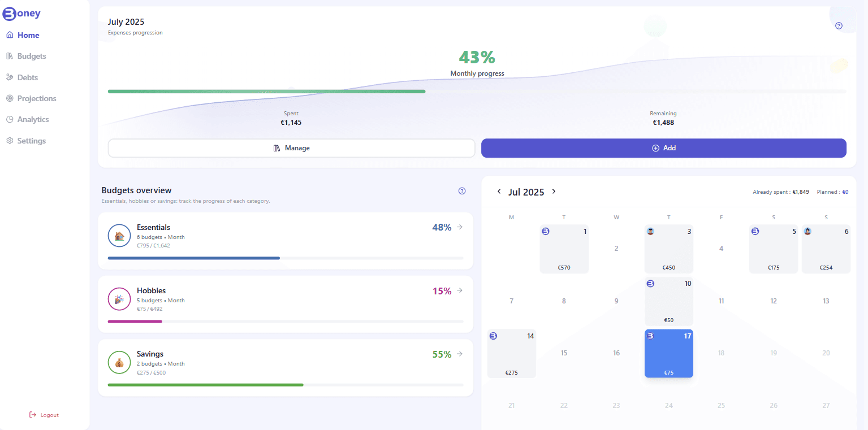
Task: Click the Spent €1,145 amount
Action: (x=291, y=122)
